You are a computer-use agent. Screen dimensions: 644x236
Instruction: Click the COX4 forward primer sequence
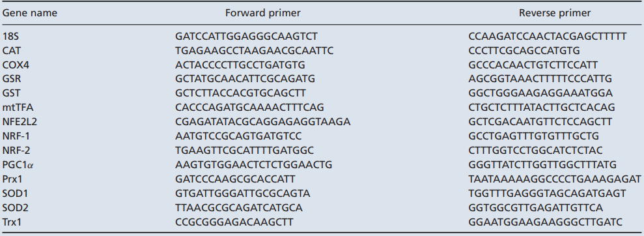240,65
